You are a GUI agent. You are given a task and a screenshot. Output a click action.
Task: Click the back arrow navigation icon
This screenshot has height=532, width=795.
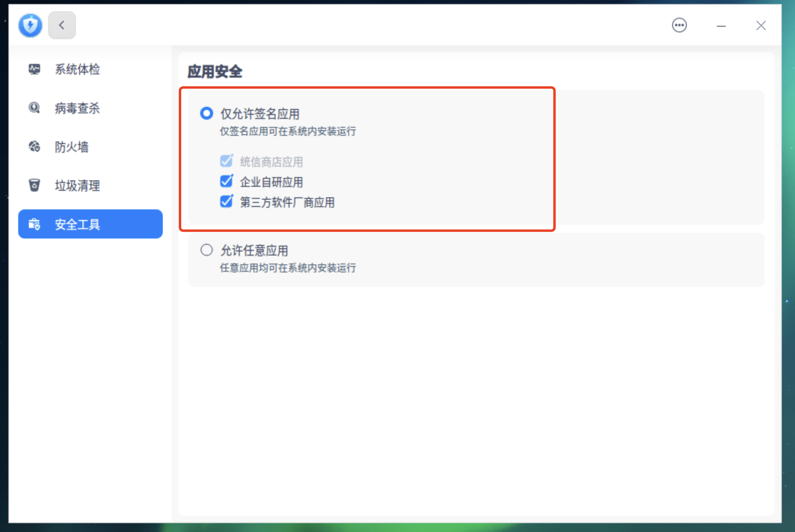[x=62, y=24]
